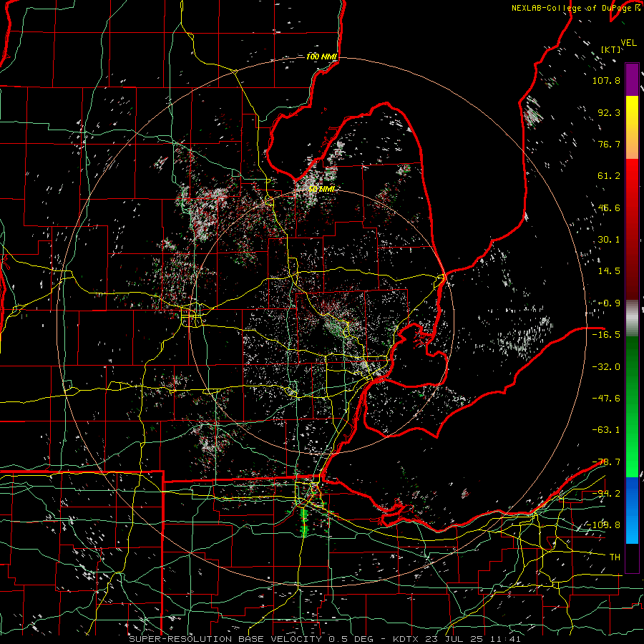Viewport: 644px width, 644px height.
Task: Click the -16.5 scale value
Action: click(606, 335)
